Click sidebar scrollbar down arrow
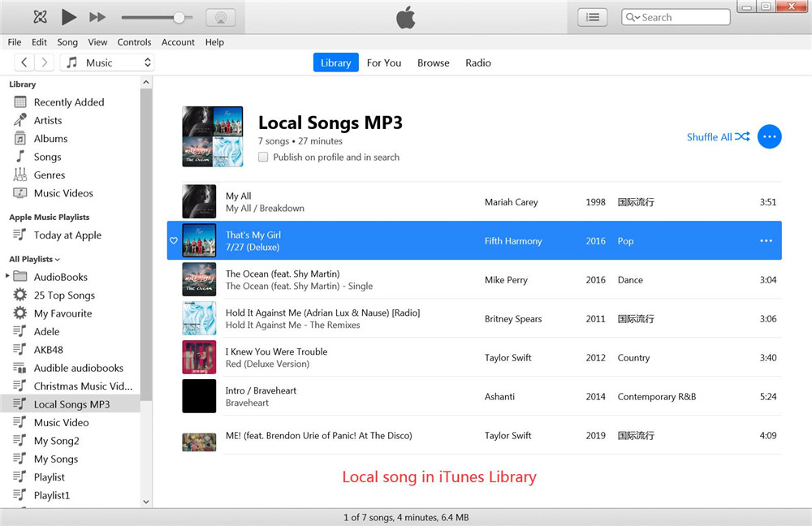812x526 pixels. click(146, 501)
